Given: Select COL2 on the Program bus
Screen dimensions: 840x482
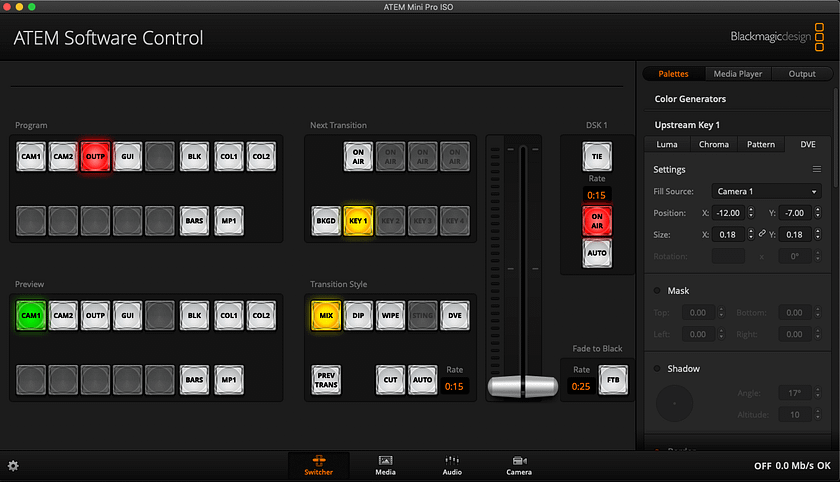Looking at the screenshot, I should [261, 156].
